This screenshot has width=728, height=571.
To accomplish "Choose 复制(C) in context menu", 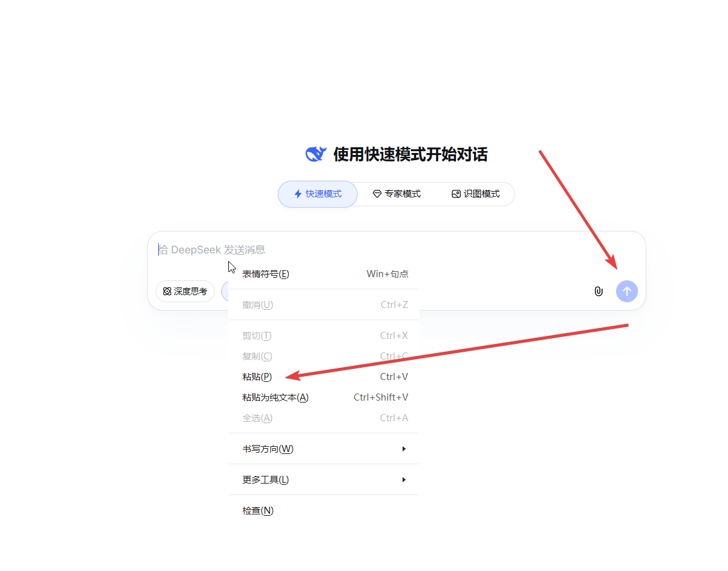I will tap(323, 356).
